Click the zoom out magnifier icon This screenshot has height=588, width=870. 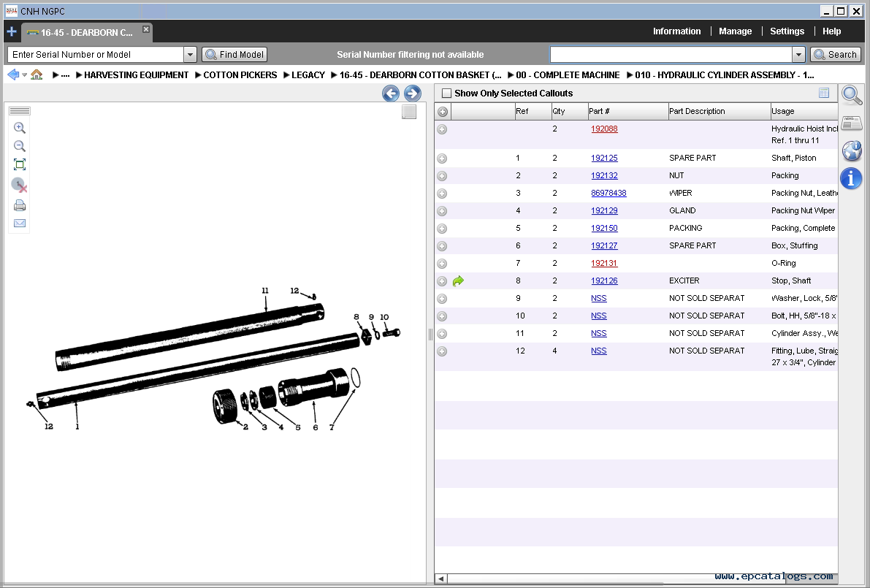pyautogui.click(x=20, y=146)
